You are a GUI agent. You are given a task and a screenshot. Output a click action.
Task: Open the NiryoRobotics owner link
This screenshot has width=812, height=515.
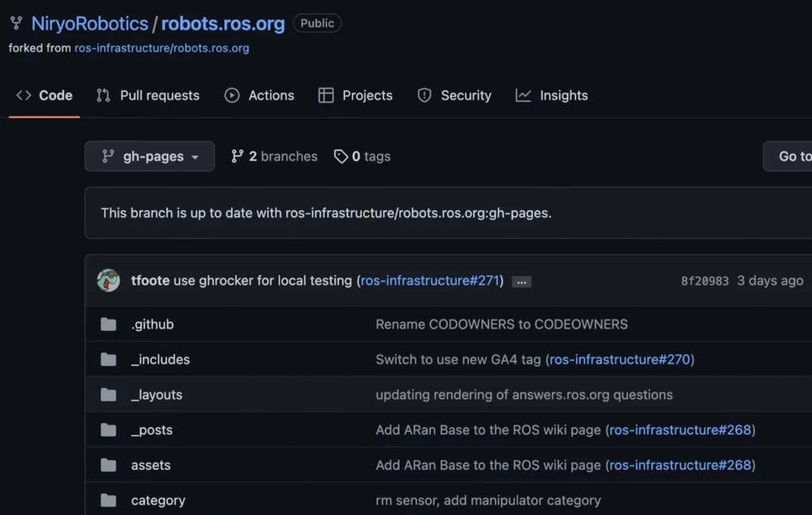click(90, 23)
